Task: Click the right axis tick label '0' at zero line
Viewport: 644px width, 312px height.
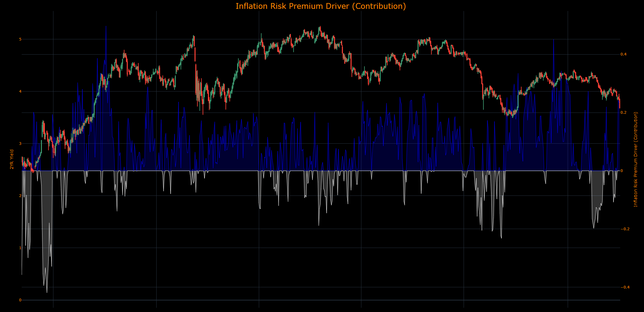Action: pyautogui.click(x=622, y=171)
